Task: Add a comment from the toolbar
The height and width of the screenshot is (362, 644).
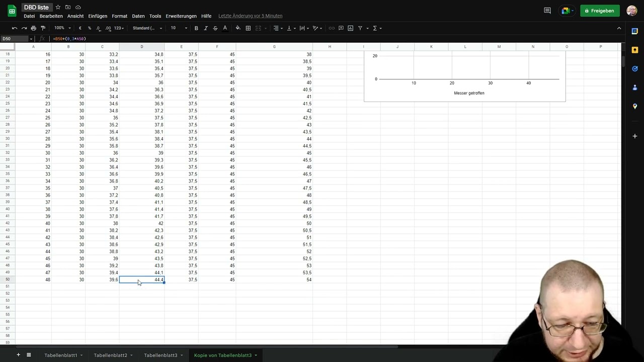Action: pyautogui.click(x=341, y=28)
